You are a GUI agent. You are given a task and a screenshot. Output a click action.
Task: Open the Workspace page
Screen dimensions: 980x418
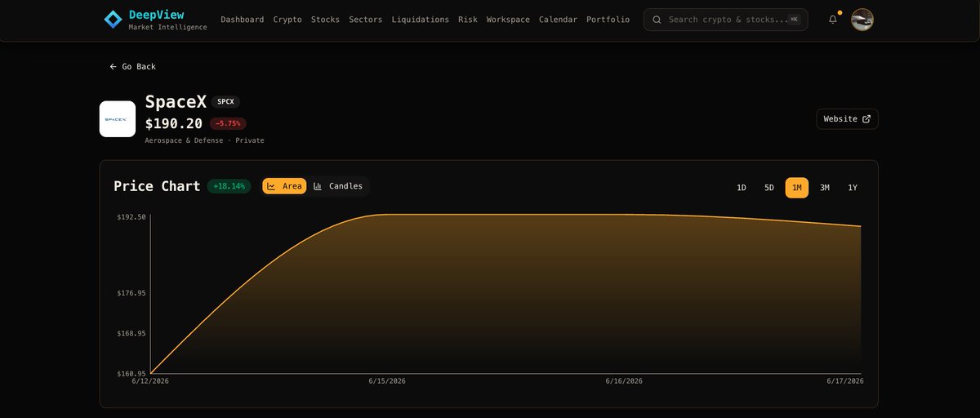click(508, 20)
